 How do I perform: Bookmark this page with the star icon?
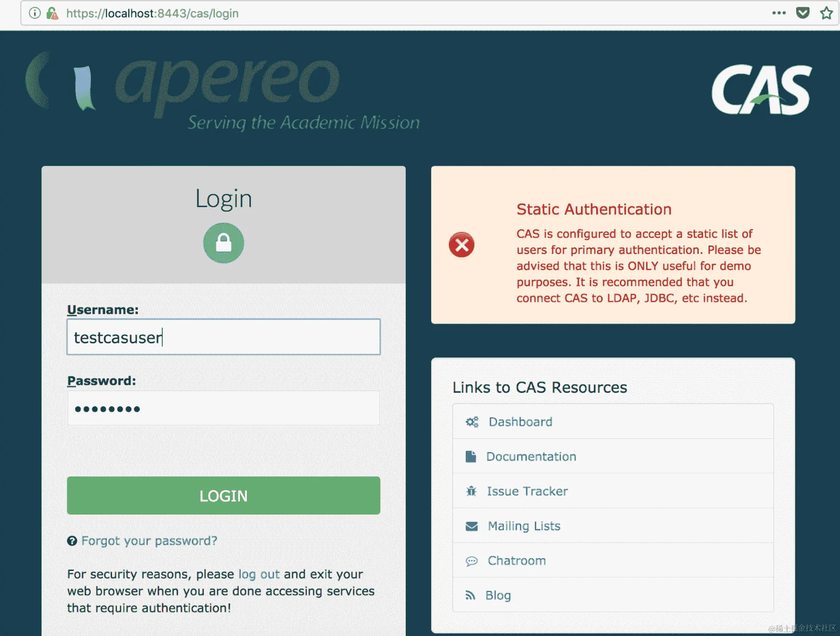point(826,13)
